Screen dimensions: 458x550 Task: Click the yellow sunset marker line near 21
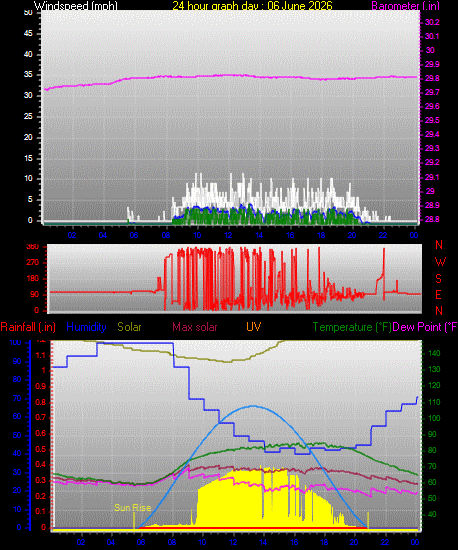pyautogui.click(x=368, y=520)
